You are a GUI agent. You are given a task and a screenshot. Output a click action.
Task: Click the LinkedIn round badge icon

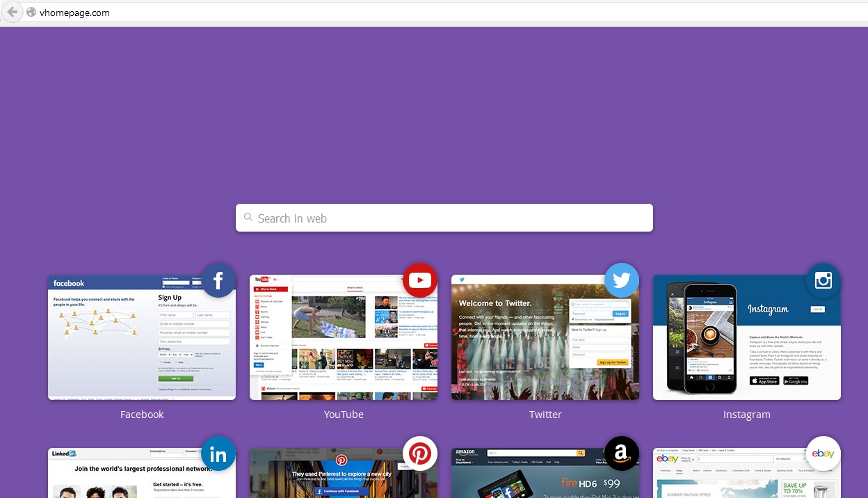click(218, 454)
